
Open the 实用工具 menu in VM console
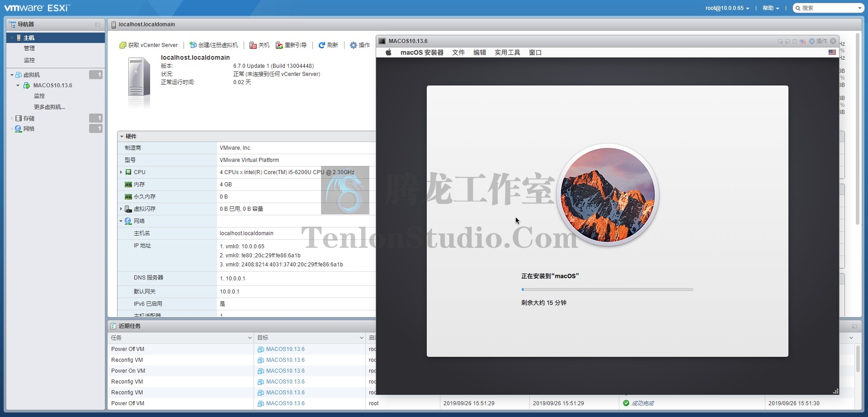point(507,52)
